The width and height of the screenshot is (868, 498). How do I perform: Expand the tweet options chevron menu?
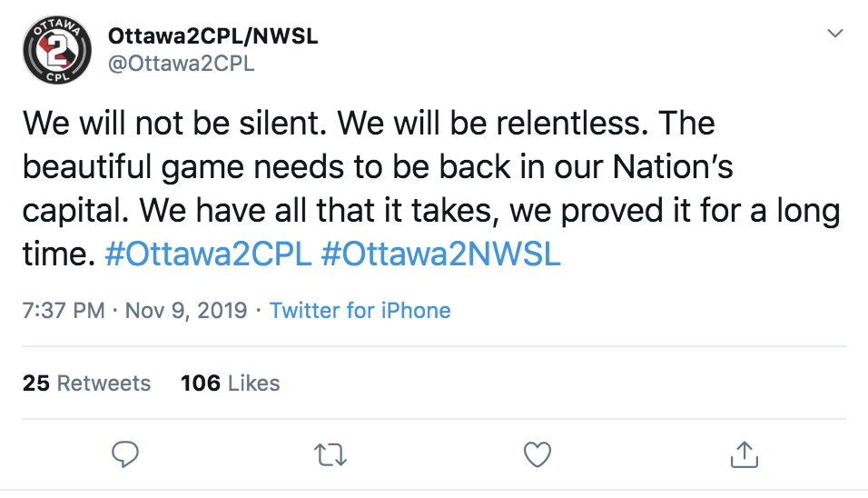coord(834,34)
